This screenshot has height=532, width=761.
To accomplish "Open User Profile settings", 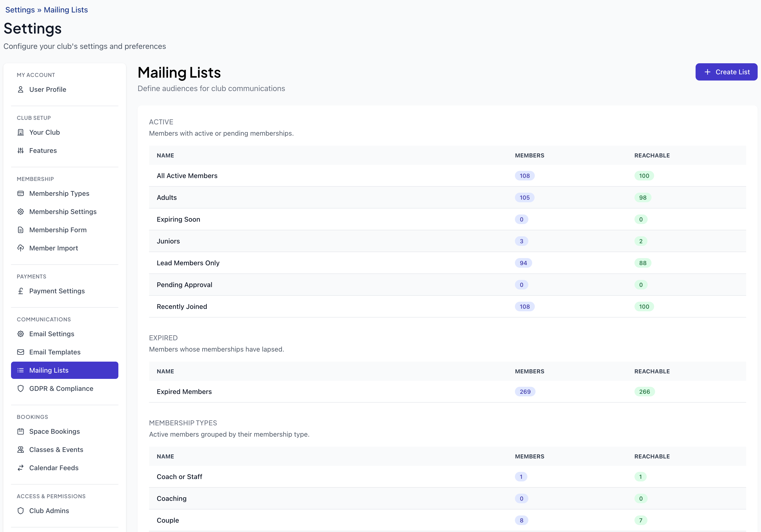I will 65,89.
